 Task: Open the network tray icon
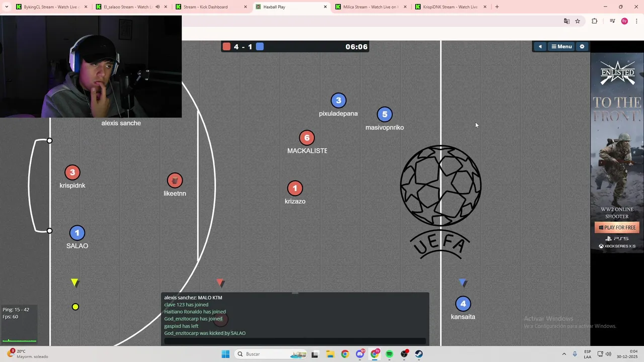pyautogui.click(x=600, y=354)
